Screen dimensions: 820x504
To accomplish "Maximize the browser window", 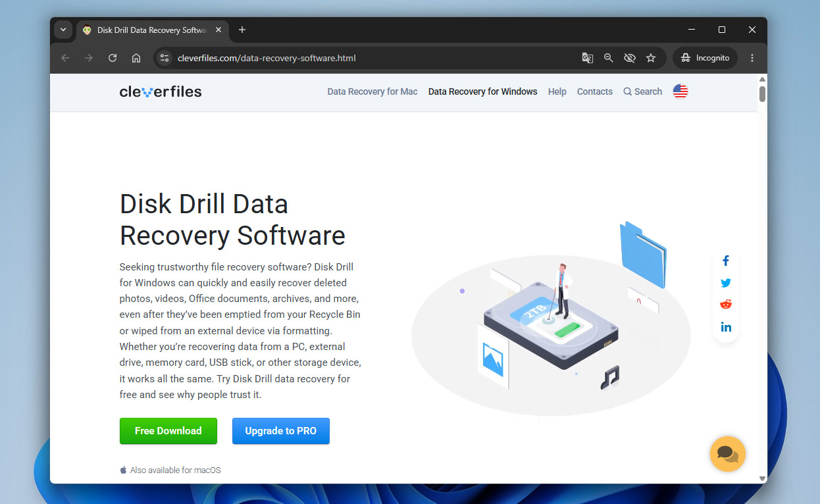I will [x=722, y=30].
